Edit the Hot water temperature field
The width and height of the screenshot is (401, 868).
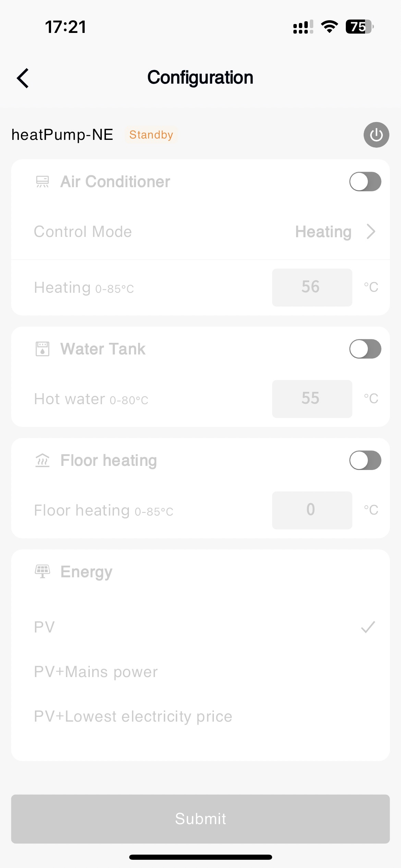pyautogui.click(x=312, y=399)
